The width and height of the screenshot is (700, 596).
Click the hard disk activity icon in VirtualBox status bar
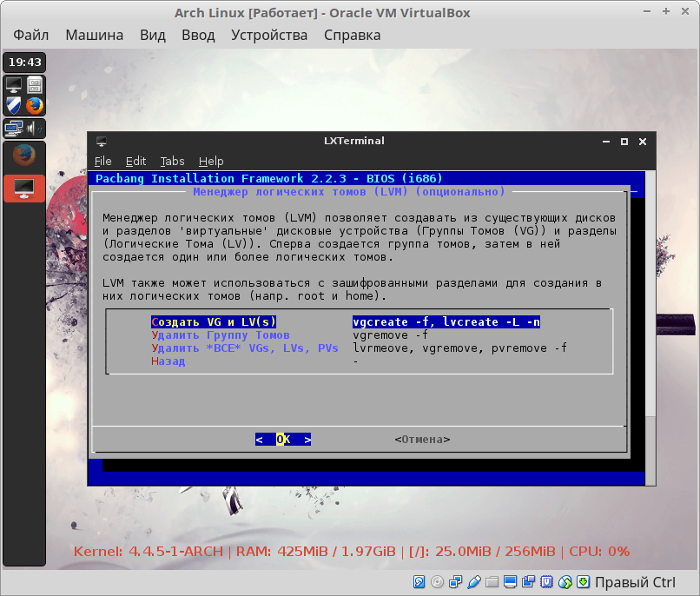coord(419,581)
